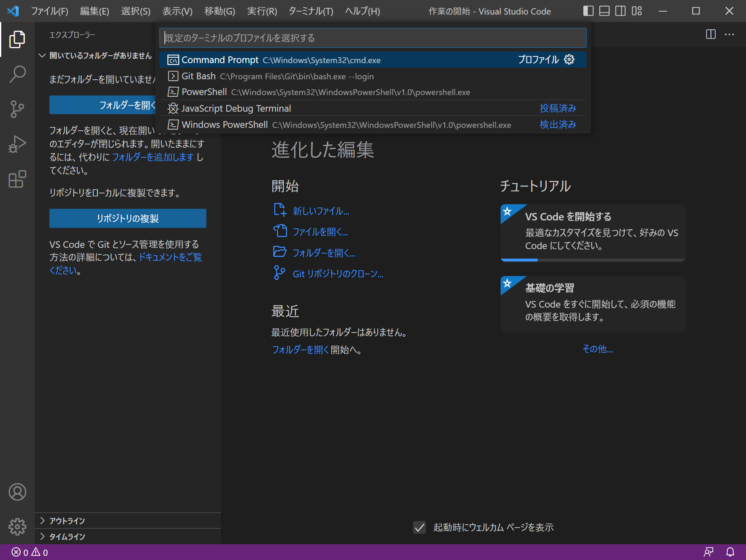Open the 表示(V) menu
Screen dimensions: 746x560
[x=177, y=11]
